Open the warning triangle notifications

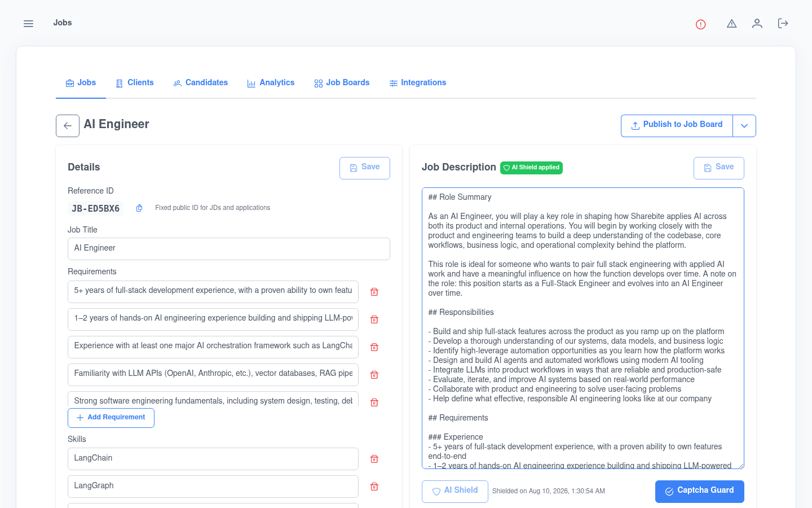pos(732,23)
